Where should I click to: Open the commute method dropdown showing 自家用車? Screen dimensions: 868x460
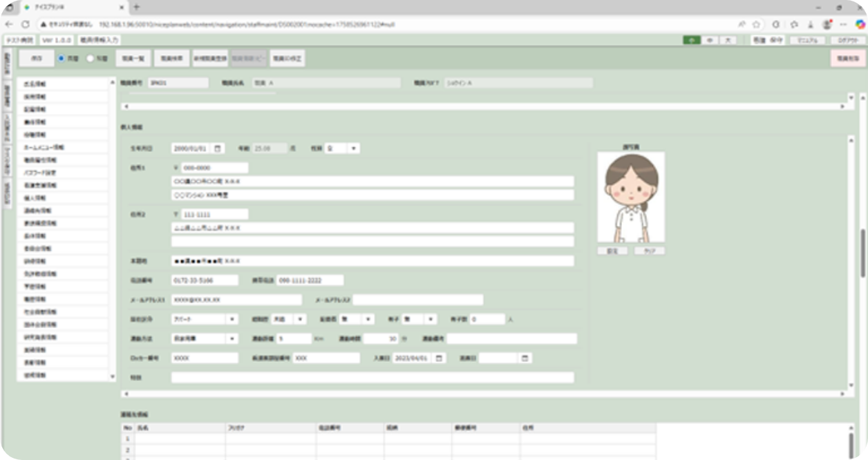coord(205,338)
